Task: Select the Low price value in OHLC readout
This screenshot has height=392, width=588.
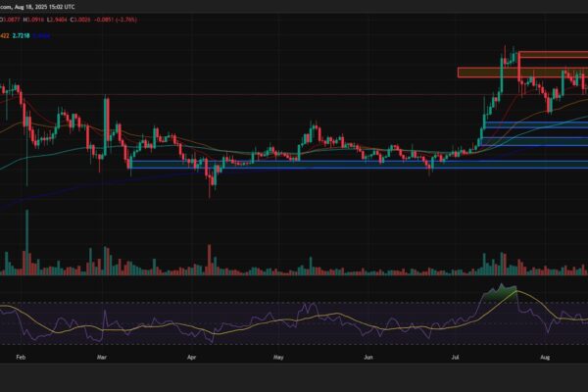Action: (x=57, y=20)
